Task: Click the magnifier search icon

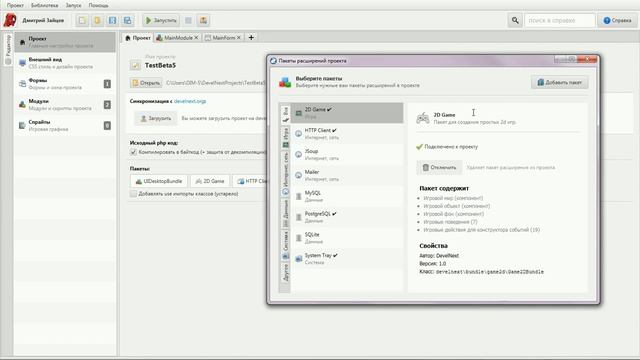Action: 515,20
